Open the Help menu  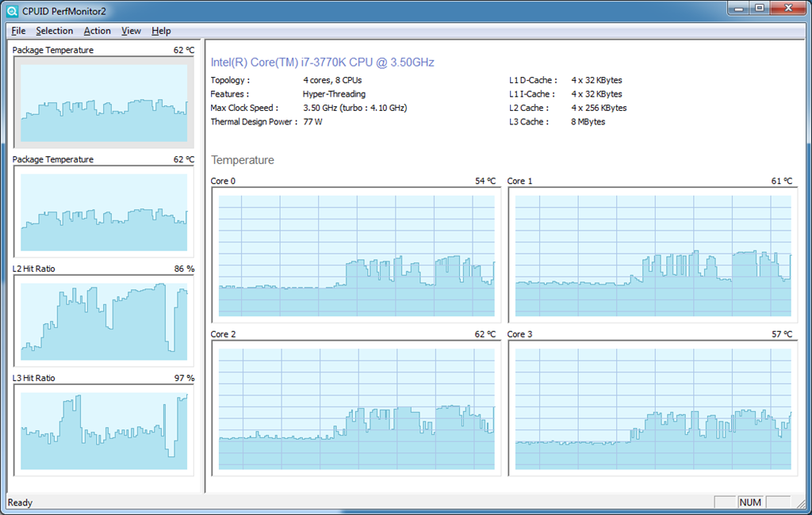click(161, 31)
